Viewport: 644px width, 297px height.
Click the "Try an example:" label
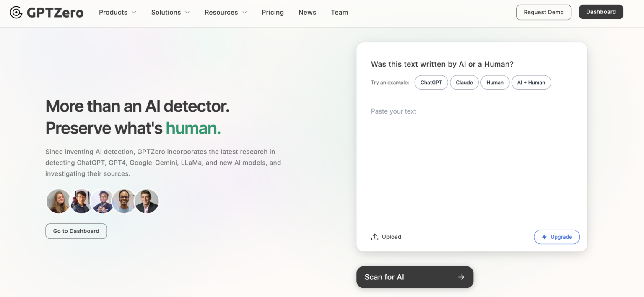click(390, 83)
